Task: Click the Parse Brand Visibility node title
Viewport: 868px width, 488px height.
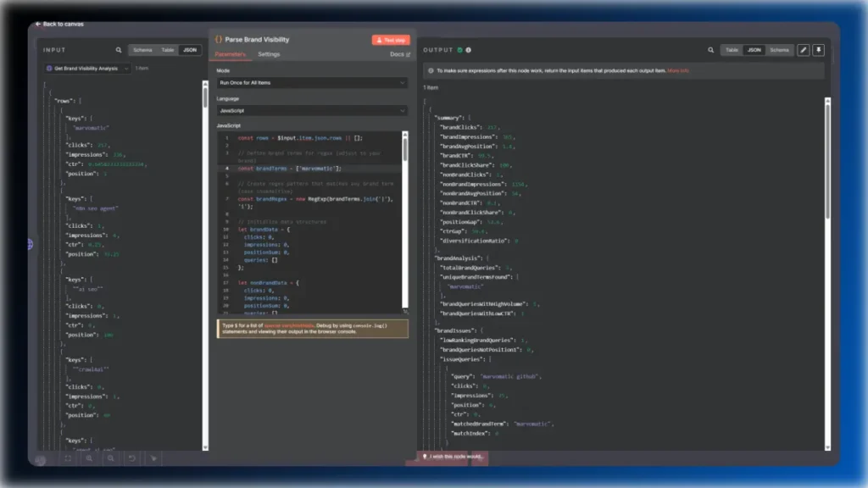Action: coord(257,39)
